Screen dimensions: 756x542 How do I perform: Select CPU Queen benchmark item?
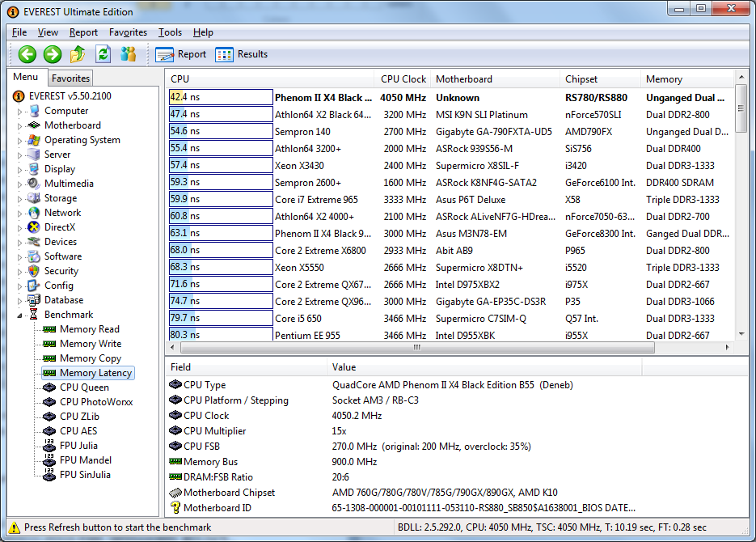(x=83, y=387)
